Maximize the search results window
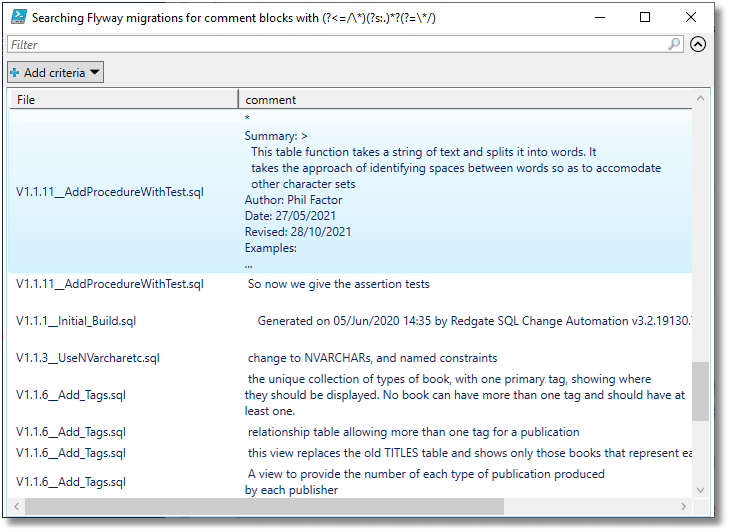This screenshot has width=729, height=532. [645, 17]
